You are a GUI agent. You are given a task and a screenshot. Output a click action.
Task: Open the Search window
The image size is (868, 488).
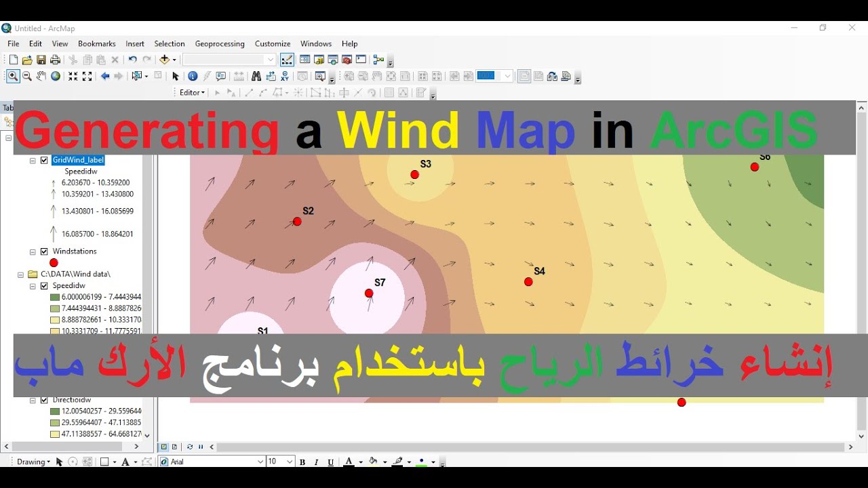click(x=333, y=60)
